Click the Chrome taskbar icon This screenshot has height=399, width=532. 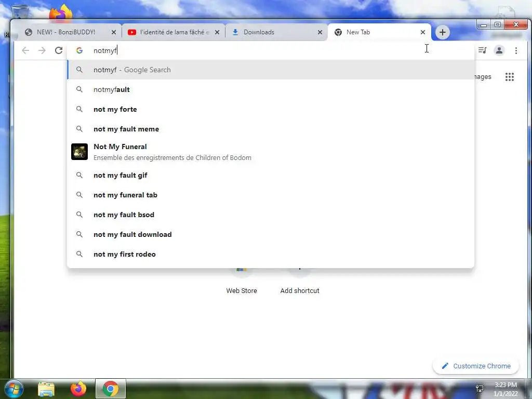pyautogui.click(x=110, y=389)
